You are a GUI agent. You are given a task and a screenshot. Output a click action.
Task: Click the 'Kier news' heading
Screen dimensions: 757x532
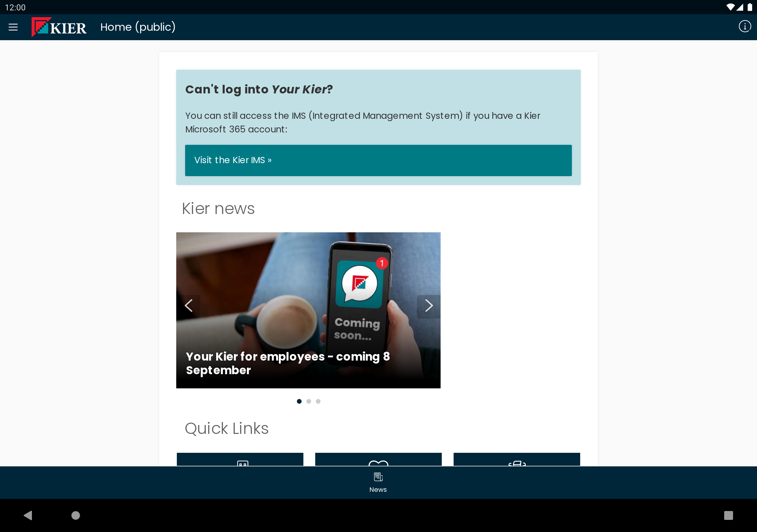tap(218, 209)
